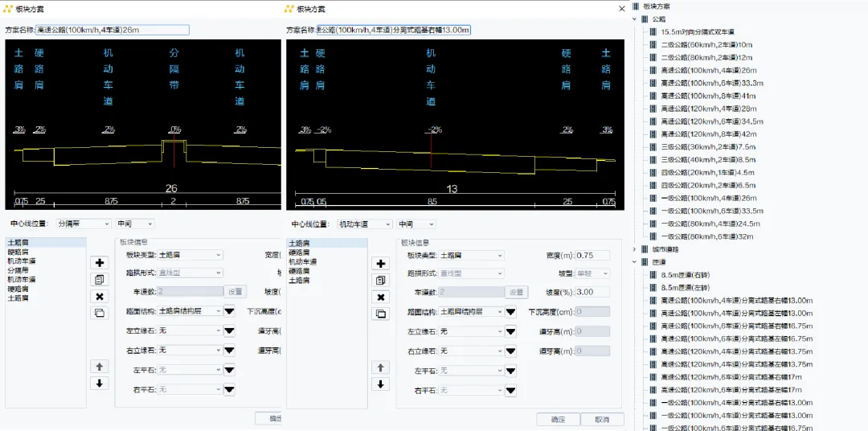Open the 中间 dropdown in the 26m dialog

(x=134, y=224)
